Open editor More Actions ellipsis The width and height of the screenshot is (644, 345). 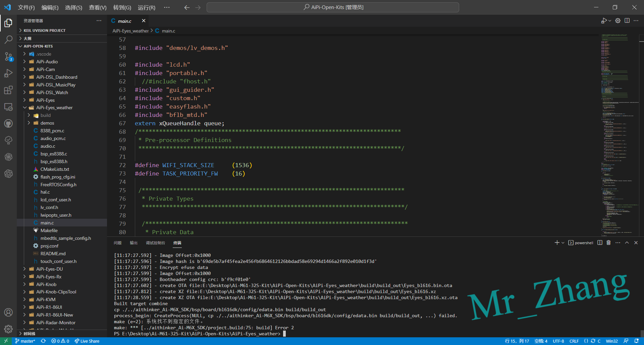point(636,21)
